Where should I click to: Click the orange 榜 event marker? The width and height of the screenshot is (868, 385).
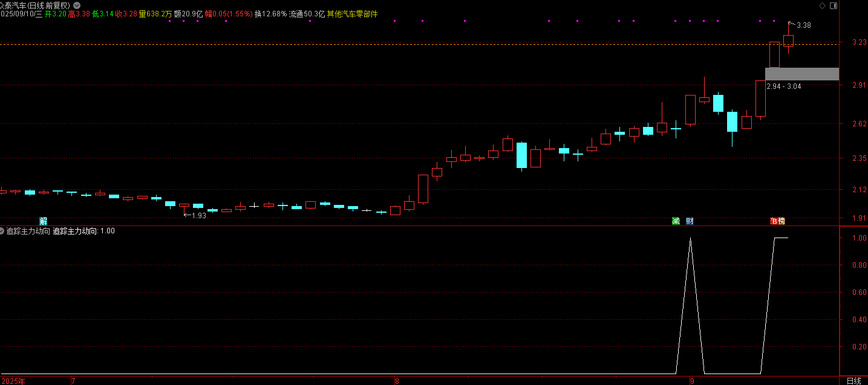782,221
